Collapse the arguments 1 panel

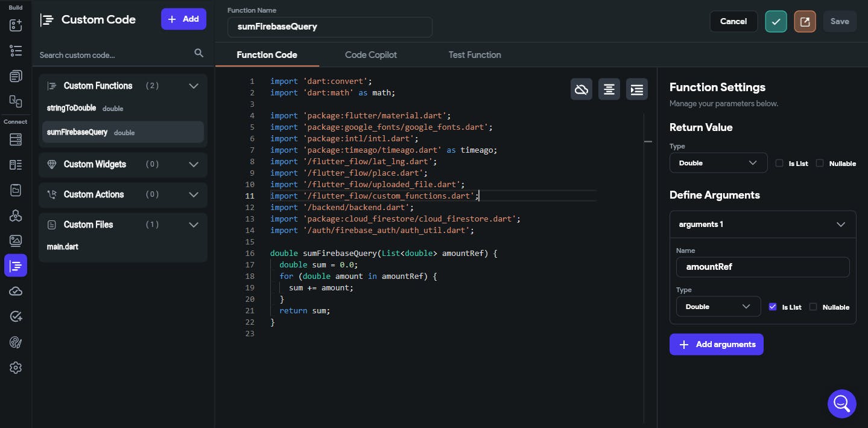click(841, 225)
